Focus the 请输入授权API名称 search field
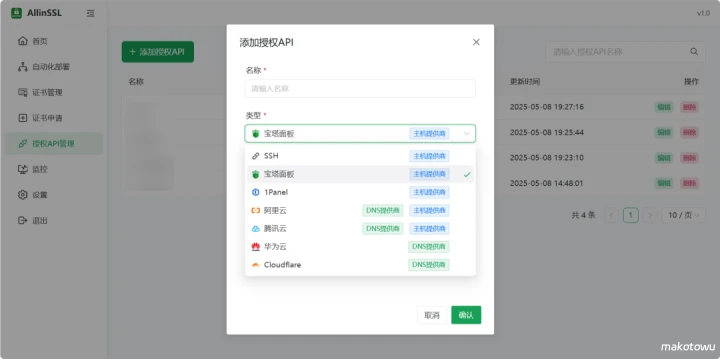The width and height of the screenshot is (720, 360). click(625, 52)
